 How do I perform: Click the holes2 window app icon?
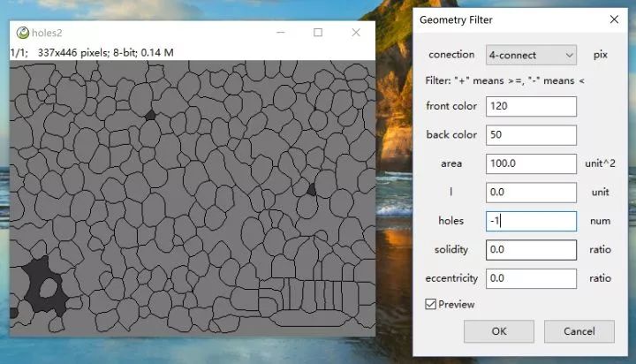click(23, 33)
